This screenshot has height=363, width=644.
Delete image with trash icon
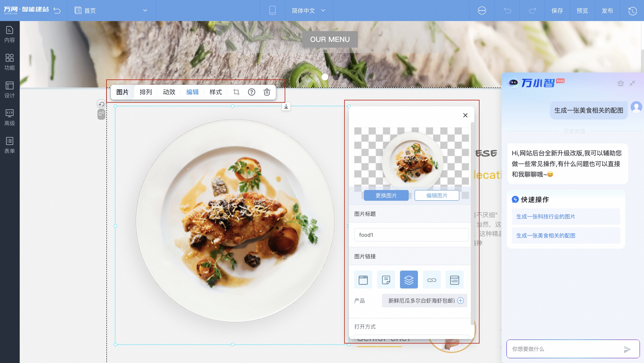click(267, 92)
